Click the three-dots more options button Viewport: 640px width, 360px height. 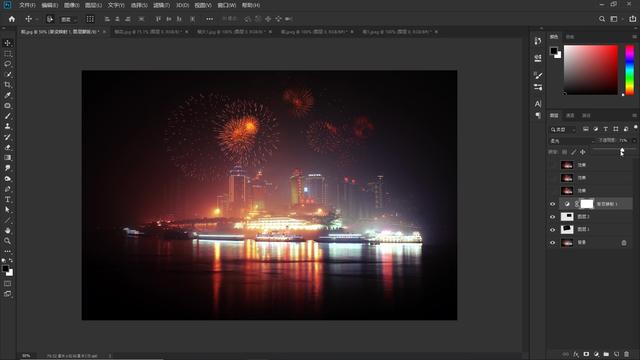[x=209, y=19]
